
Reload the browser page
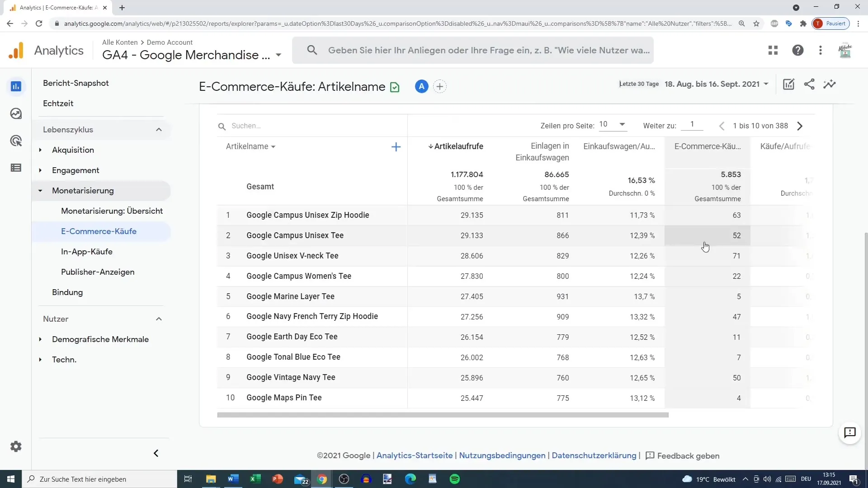tap(39, 23)
